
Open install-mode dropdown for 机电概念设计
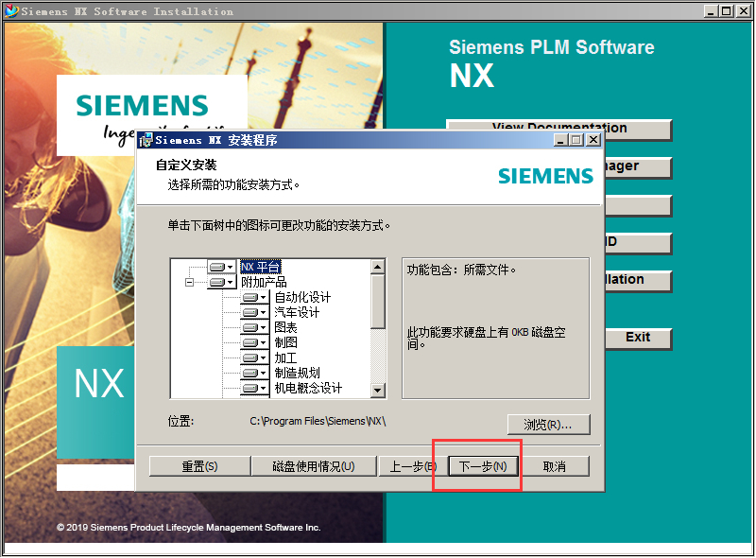[x=254, y=388]
